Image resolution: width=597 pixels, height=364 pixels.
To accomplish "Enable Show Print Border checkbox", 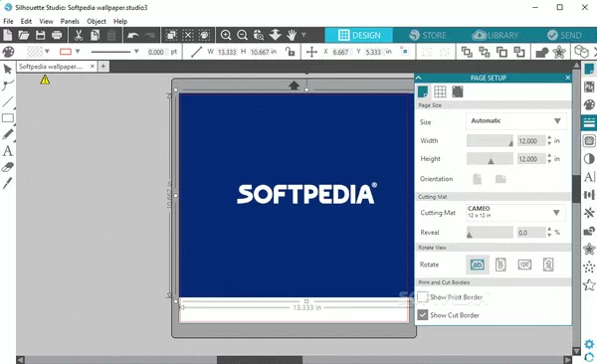I will (423, 297).
